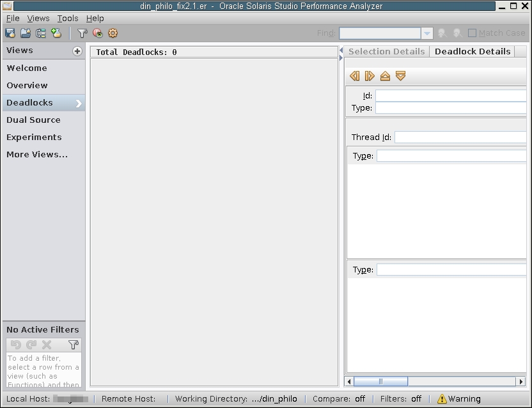
Task: Select the Deadlocks view
Action: point(43,103)
